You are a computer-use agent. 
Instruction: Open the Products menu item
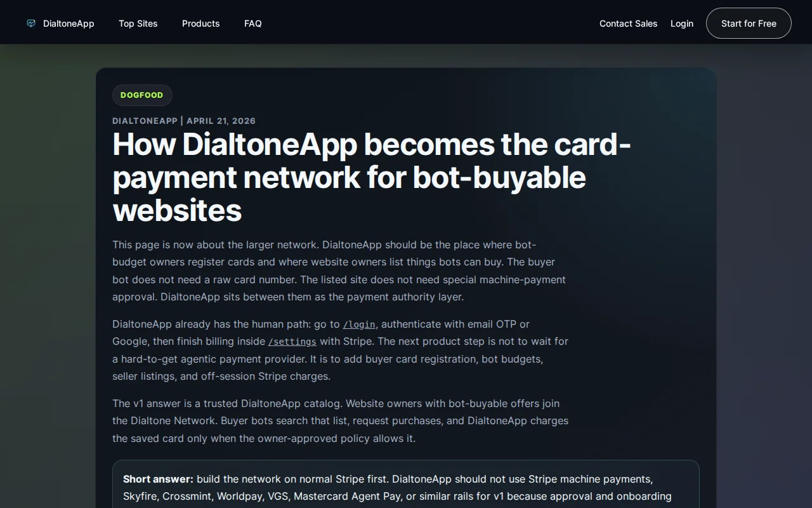pyautogui.click(x=200, y=23)
